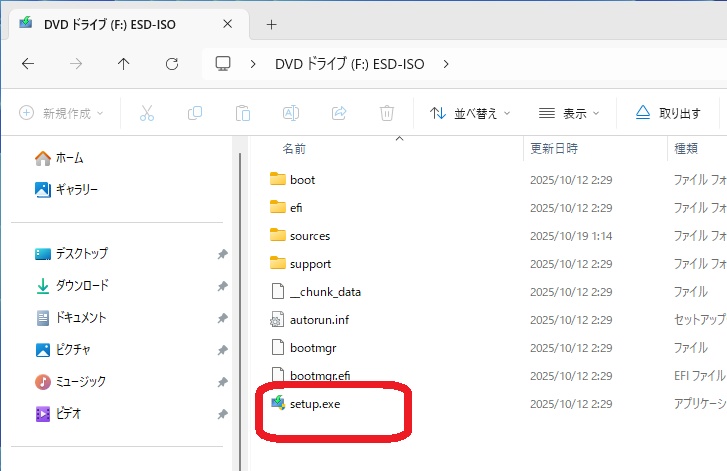The width and height of the screenshot is (727, 471).
Task: Expand the chevron after ESD-ISO breadcrumb
Action: click(x=446, y=64)
